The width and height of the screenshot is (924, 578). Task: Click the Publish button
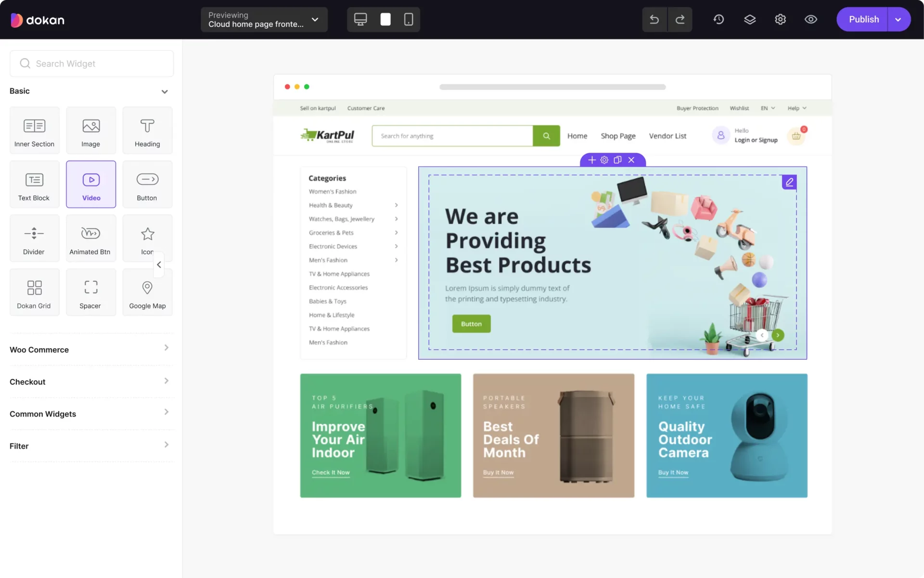tap(863, 19)
